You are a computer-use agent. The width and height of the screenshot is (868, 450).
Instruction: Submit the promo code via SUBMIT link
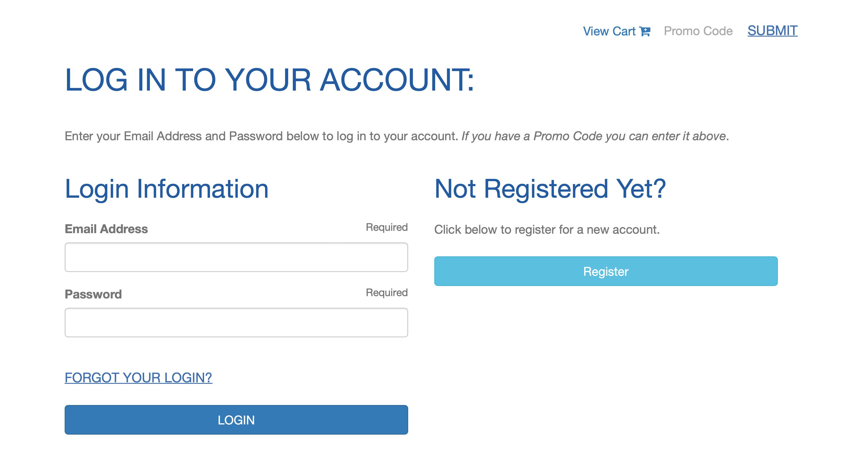772,31
